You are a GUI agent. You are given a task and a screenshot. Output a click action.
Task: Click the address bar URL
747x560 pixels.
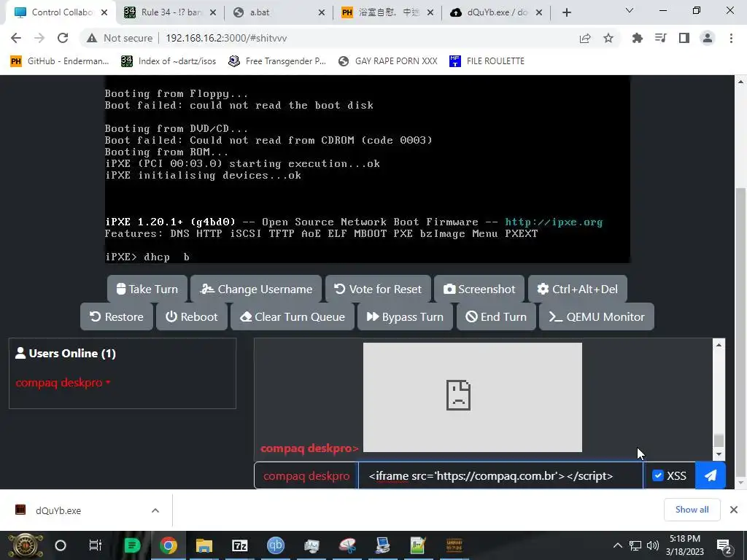(226, 38)
